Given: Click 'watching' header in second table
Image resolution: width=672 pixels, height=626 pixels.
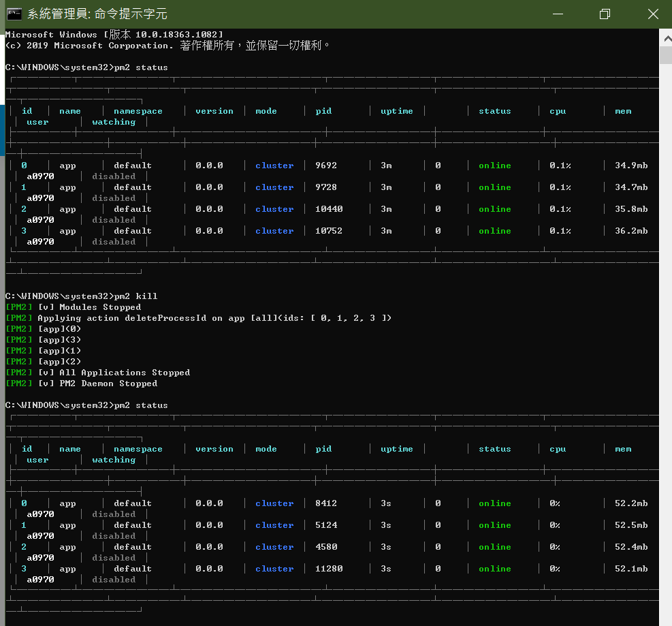Looking at the screenshot, I should click(x=114, y=460).
